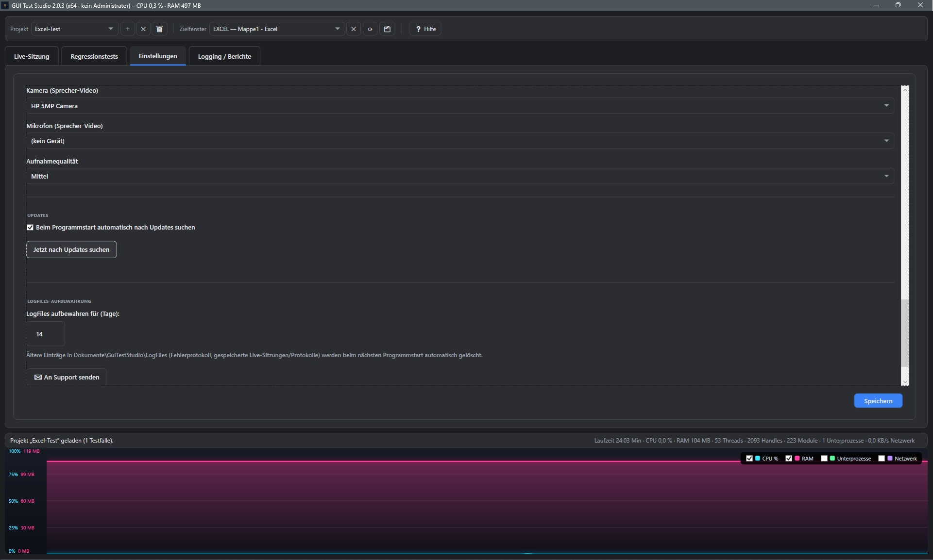Click the settings panel vertical scrollbar thumb
The height and width of the screenshot is (560, 933).
pos(905,333)
